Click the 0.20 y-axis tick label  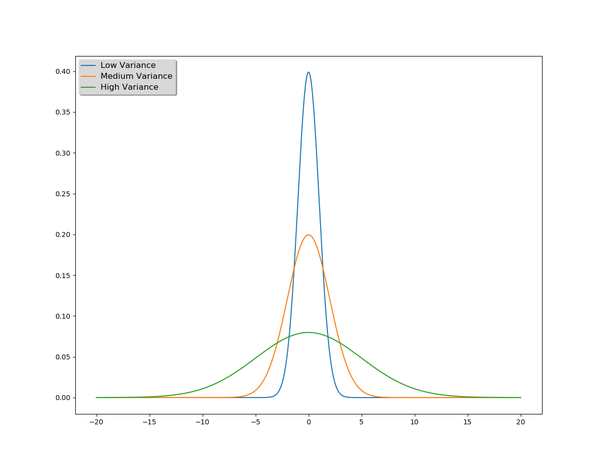pyautogui.click(x=63, y=235)
